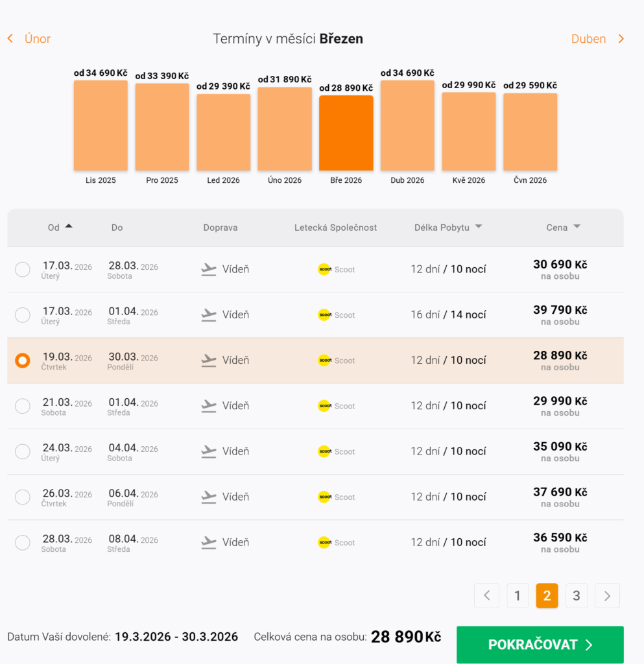Screen dimensions: 644x664
Task: Click the airplane icon in the 19.03 selected row
Action: click(209, 361)
